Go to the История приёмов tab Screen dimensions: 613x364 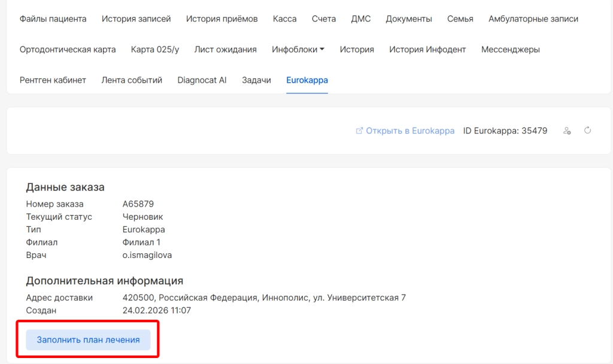(221, 19)
